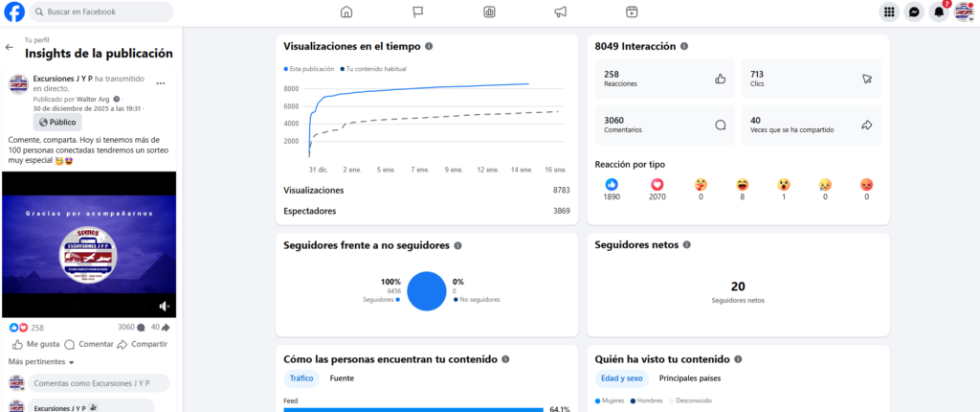Click the Me gusta button
Viewport: 980px width, 412px height.
(36, 344)
